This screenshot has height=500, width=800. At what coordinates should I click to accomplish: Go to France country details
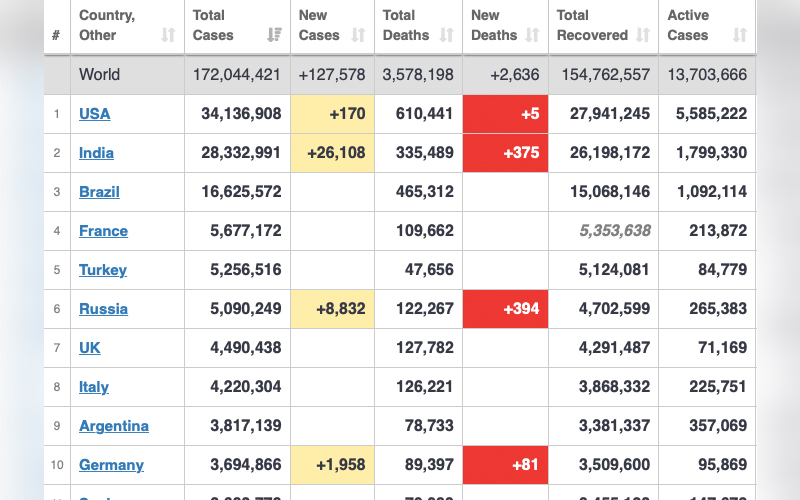click(x=103, y=231)
